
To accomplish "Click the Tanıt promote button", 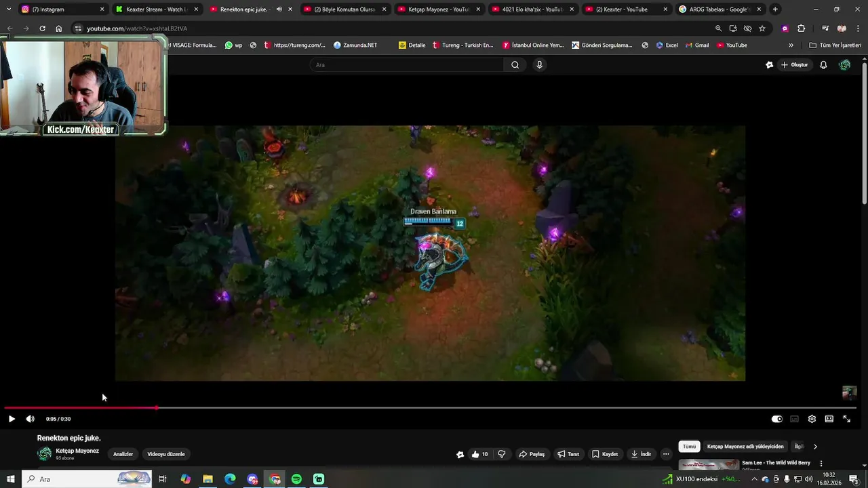I will [x=568, y=454].
